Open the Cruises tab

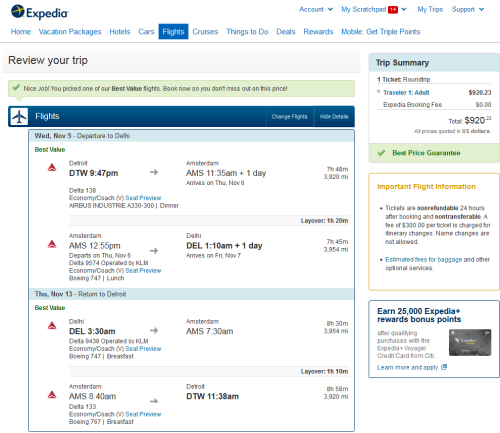tap(205, 32)
